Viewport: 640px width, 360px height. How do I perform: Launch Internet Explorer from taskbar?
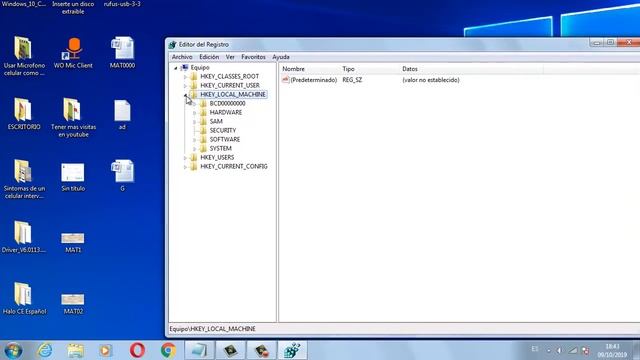(44, 350)
